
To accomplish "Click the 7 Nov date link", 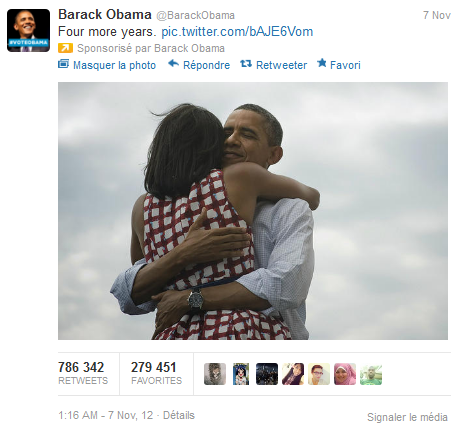I will coord(437,15).
